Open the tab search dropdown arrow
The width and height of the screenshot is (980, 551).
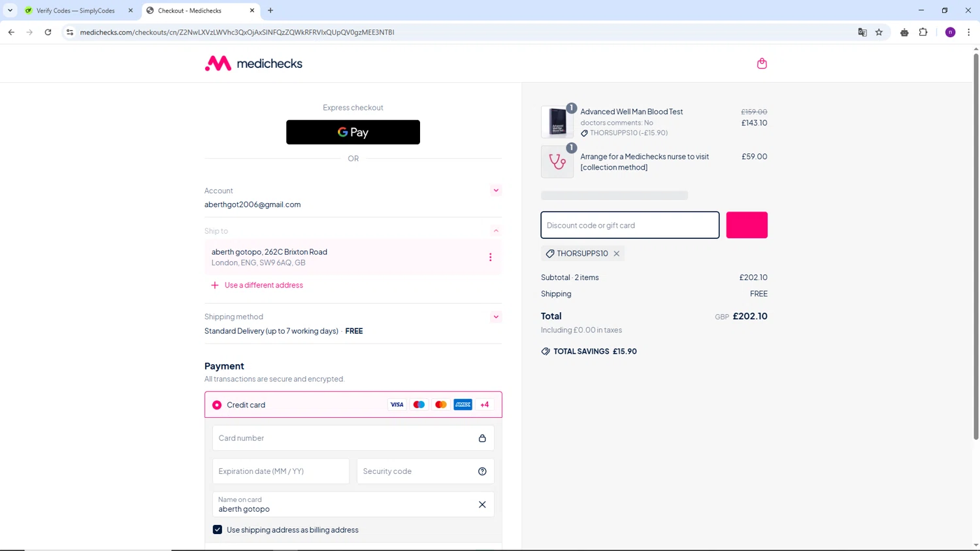pyautogui.click(x=10, y=10)
